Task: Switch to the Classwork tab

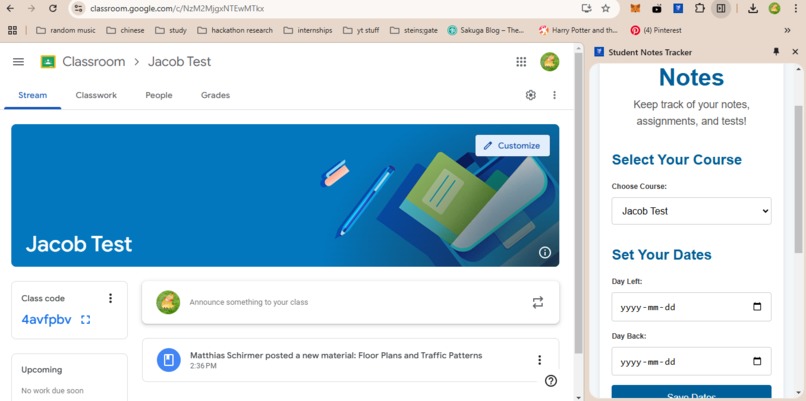Action: 96,95
